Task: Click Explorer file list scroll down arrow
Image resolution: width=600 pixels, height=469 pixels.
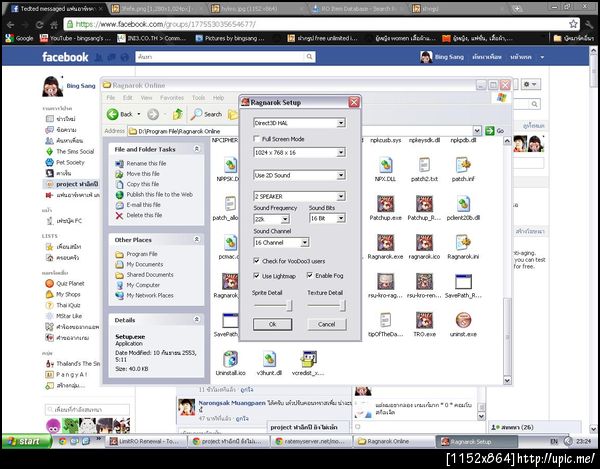Action: tap(507, 380)
